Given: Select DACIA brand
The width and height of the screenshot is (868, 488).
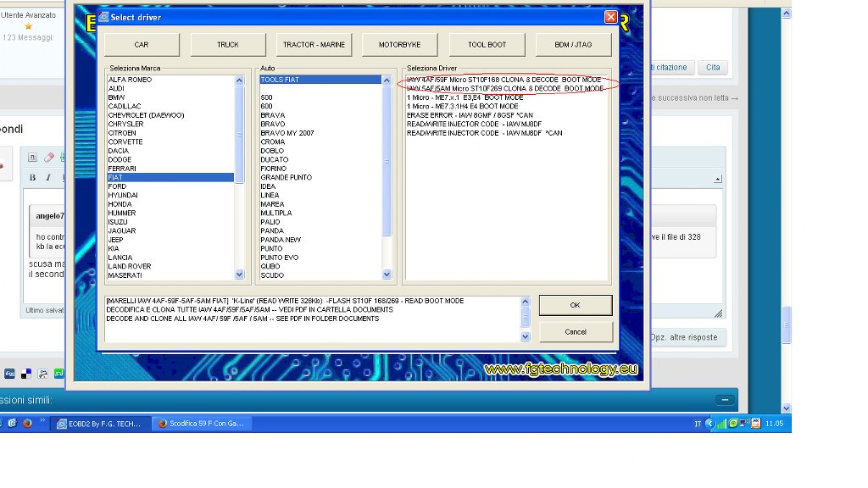Looking at the screenshot, I should (119, 151).
